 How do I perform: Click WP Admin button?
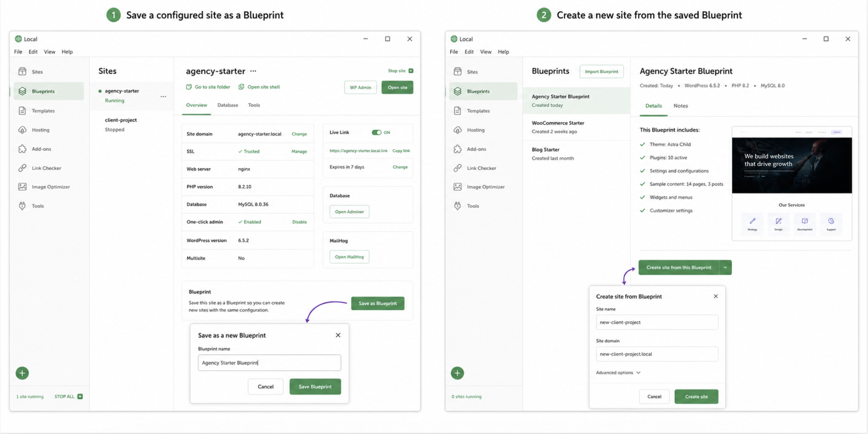coord(360,87)
